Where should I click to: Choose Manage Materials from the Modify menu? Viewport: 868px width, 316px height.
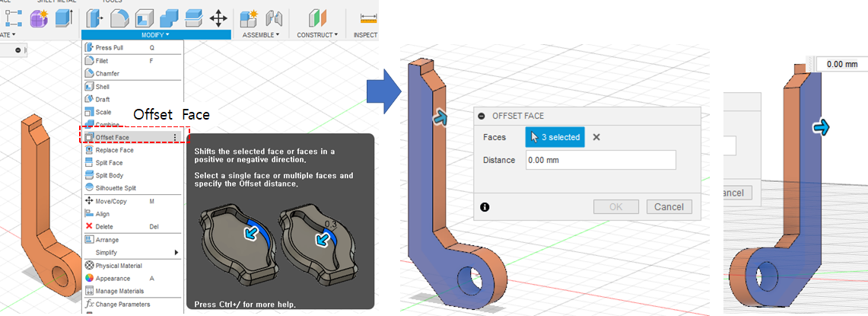132,292
